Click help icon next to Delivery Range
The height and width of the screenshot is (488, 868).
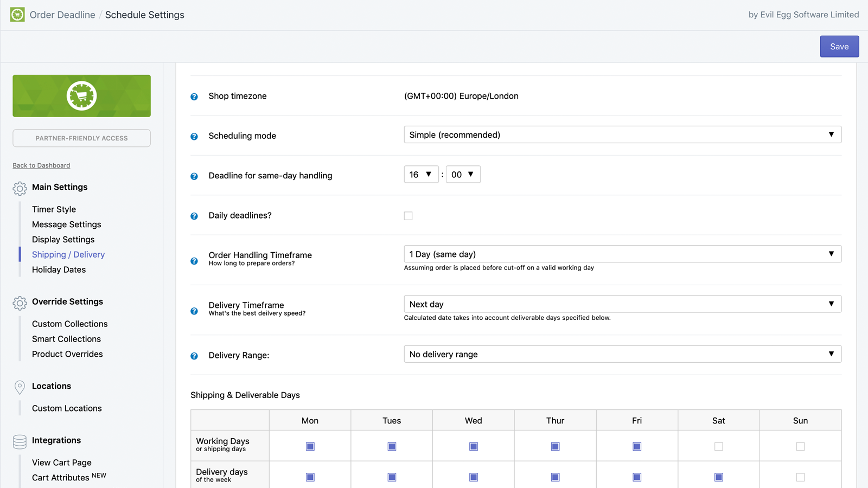194,356
